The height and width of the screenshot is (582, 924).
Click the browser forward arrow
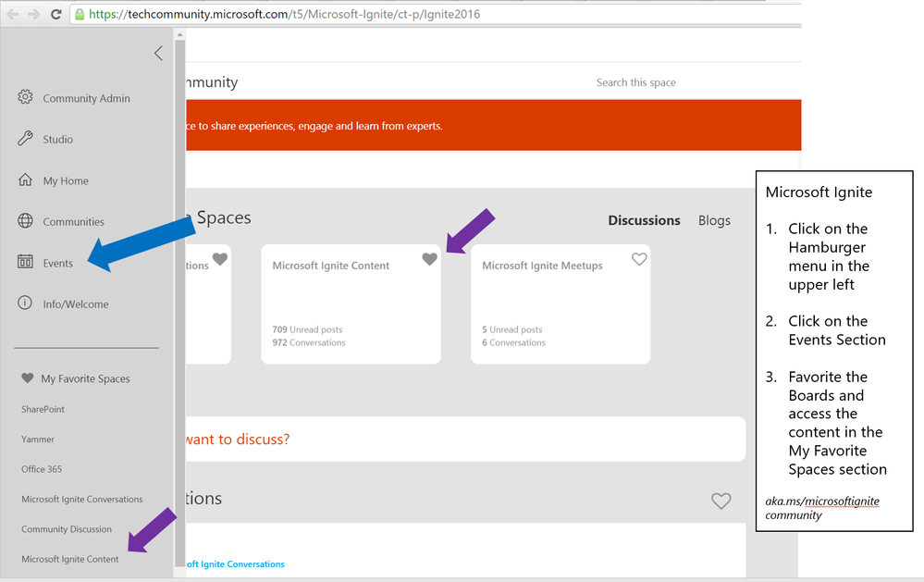(33, 14)
